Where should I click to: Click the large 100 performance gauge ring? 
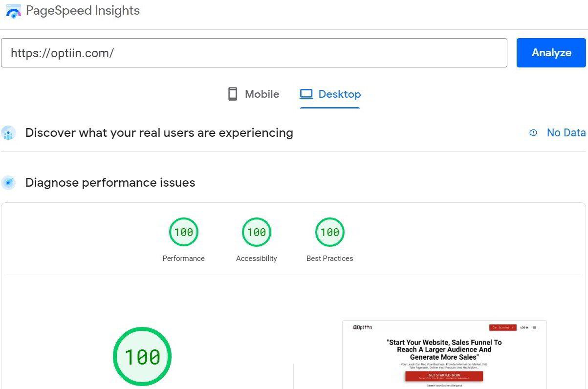(142, 356)
